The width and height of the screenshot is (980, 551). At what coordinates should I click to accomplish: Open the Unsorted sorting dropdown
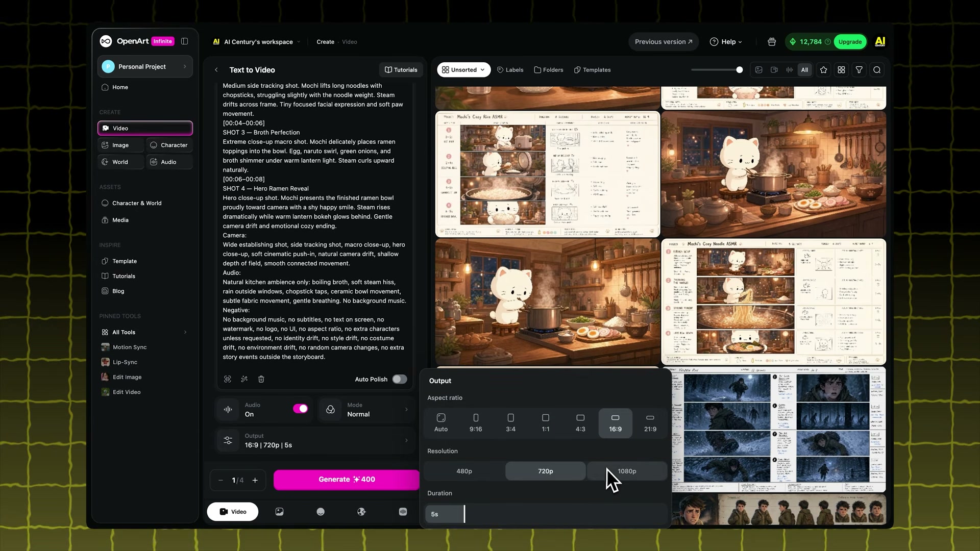(463, 70)
